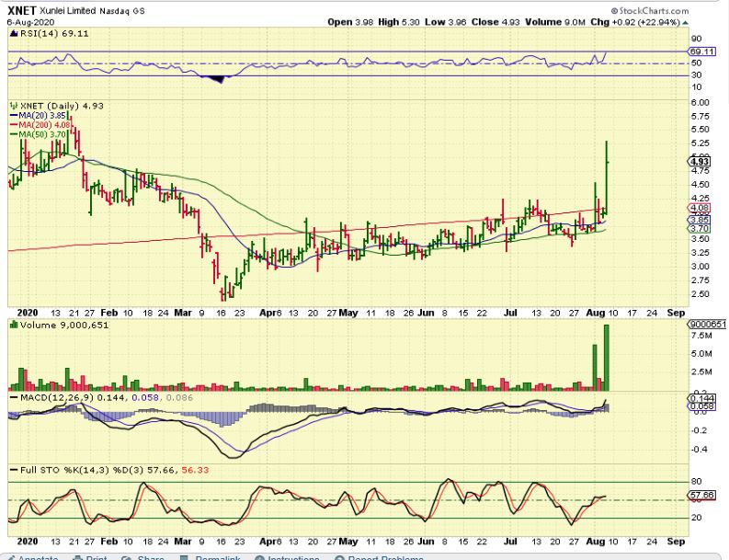Click the 'Volume 9,000,651' panel label
The height and width of the screenshot is (560, 729).
coord(59,326)
